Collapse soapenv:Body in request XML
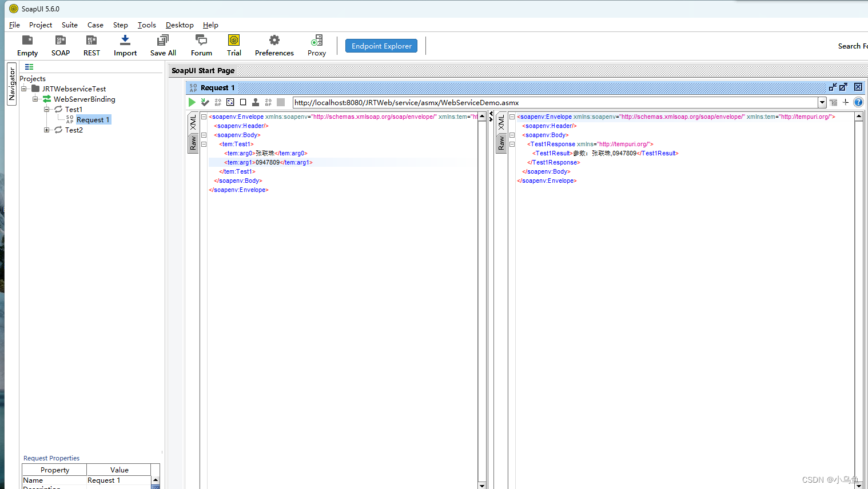Screen dimensions: 868x489 point(204,135)
